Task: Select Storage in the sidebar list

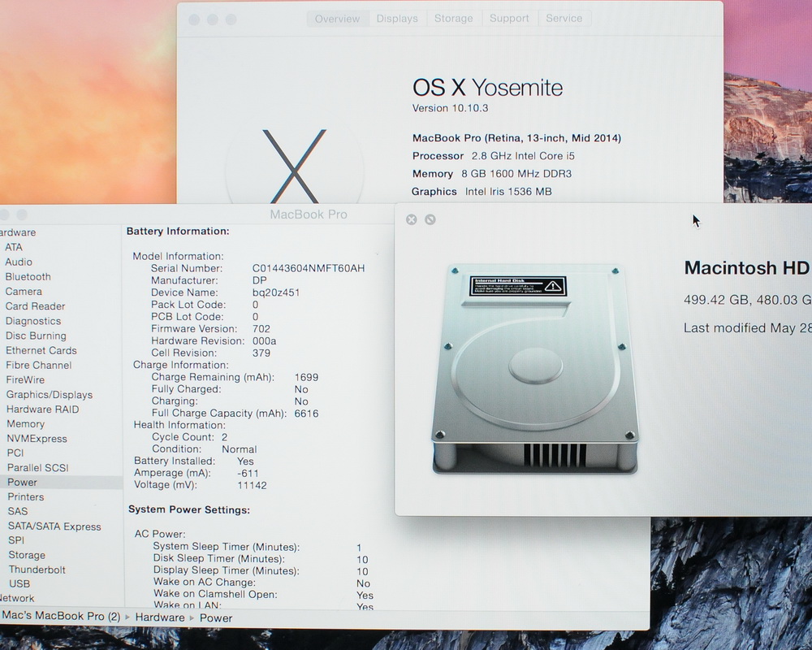Action: (x=27, y=555)
